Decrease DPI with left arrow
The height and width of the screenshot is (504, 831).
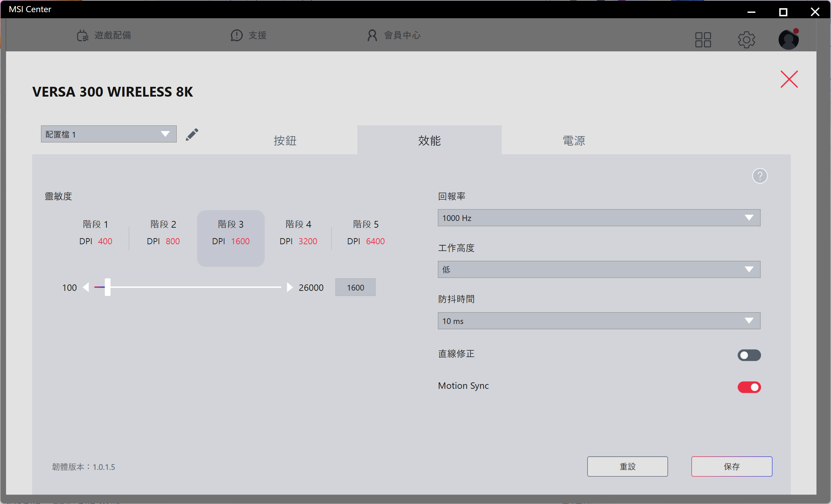coord(86,287)
